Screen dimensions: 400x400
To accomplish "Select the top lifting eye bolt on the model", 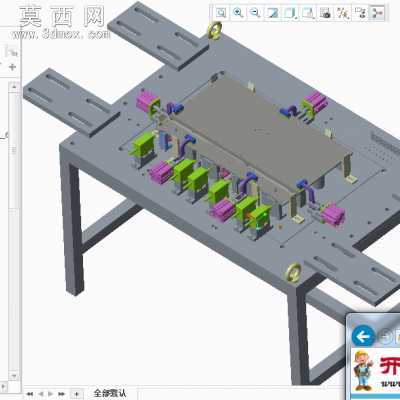I will click(215, 30).
